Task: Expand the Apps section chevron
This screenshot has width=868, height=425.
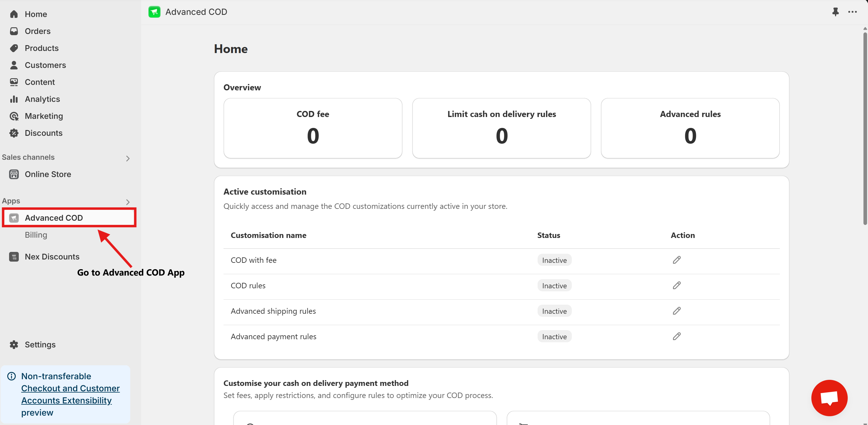Action: pyautogui.click(x=128, y=202)
